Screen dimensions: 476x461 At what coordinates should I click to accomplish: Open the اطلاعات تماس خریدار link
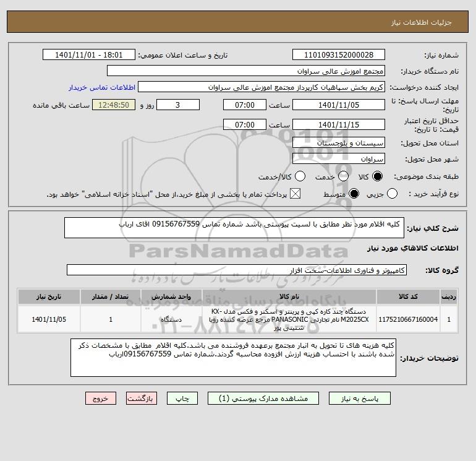(102, 87)
